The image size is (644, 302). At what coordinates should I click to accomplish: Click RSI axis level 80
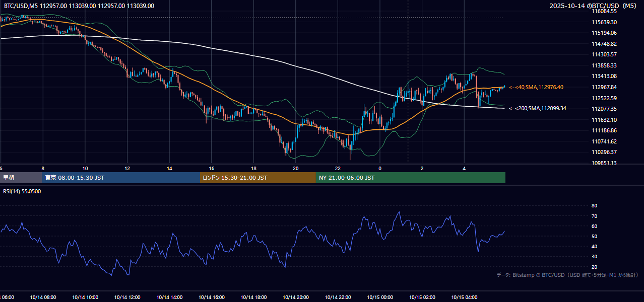(x=594, y=206)
